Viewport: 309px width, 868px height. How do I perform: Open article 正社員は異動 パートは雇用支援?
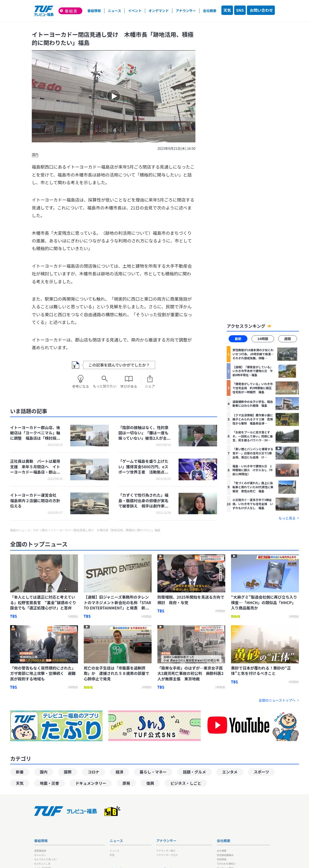35,467
